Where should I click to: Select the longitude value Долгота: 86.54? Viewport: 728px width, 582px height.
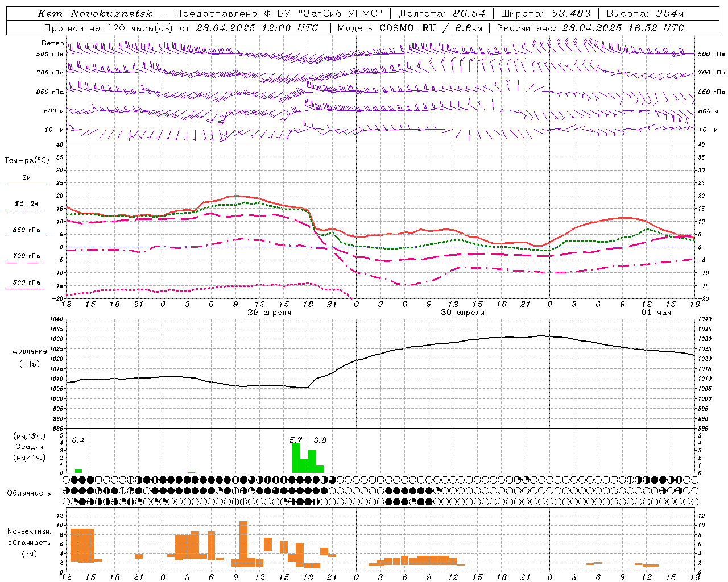coord(442,14)
